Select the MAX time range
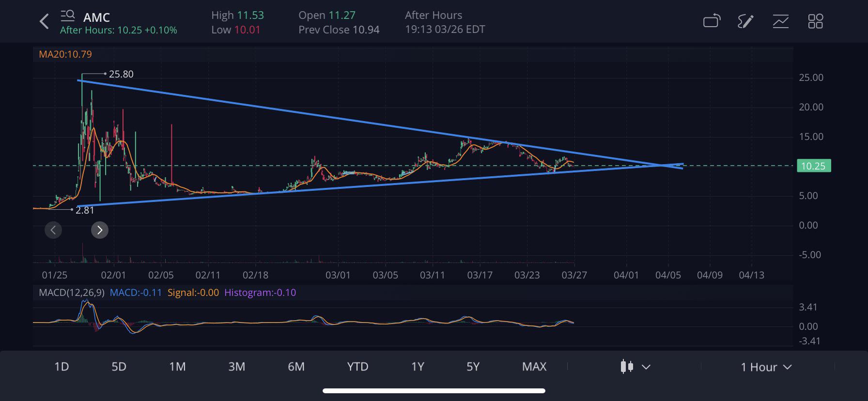 (534, 367)
